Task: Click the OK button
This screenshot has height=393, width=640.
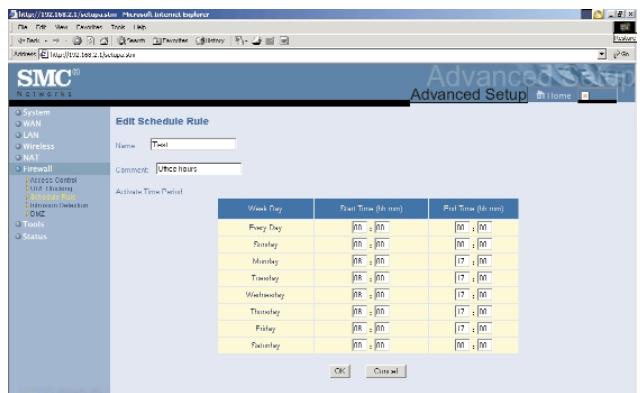Action: tap(340, 371)
